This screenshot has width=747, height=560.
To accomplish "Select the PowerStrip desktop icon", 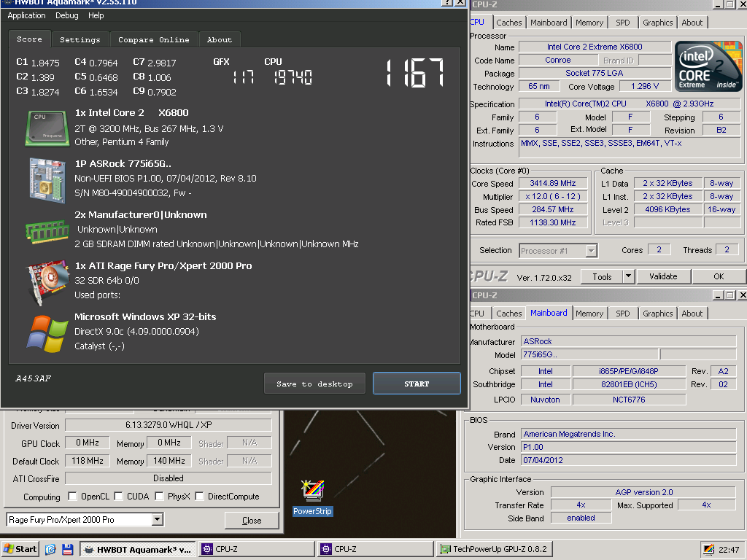I will pos(312,497).
